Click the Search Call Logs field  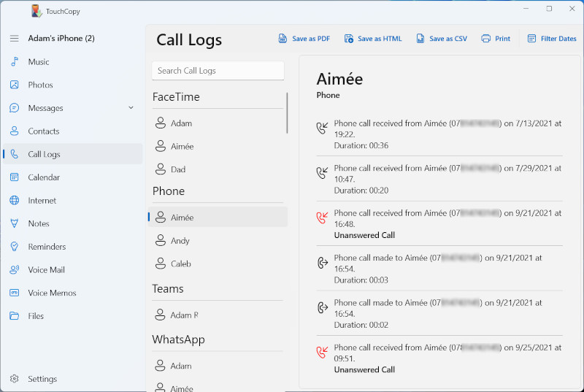(218, 71)
